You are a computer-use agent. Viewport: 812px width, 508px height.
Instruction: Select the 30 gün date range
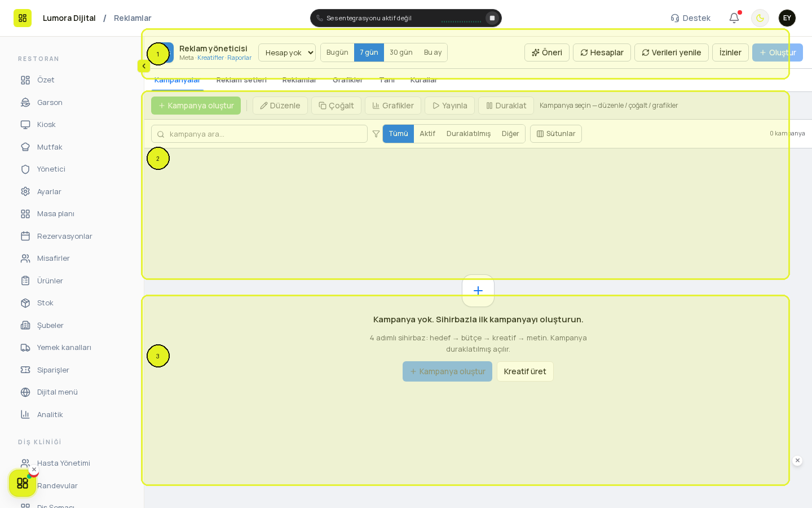(401, 52)
